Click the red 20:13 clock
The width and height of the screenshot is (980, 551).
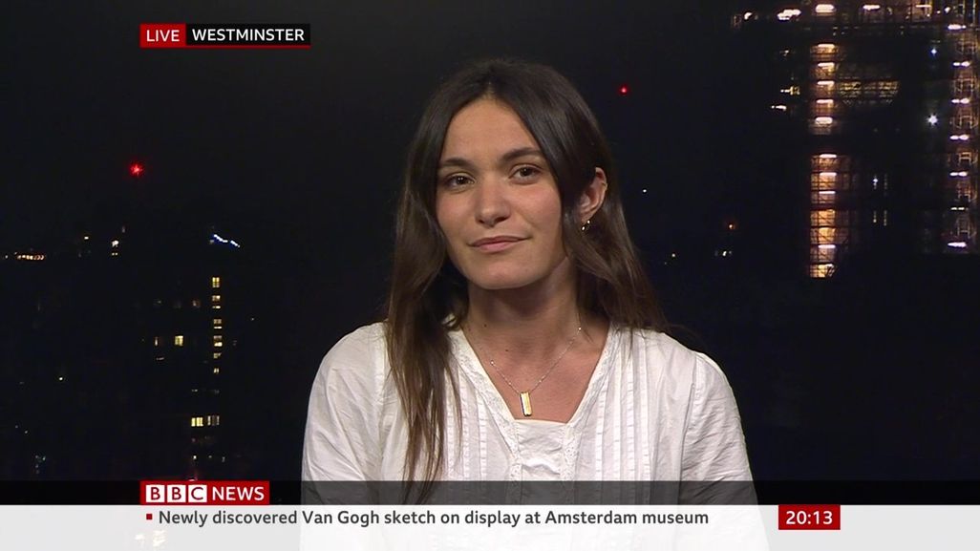tap(809, 518)
